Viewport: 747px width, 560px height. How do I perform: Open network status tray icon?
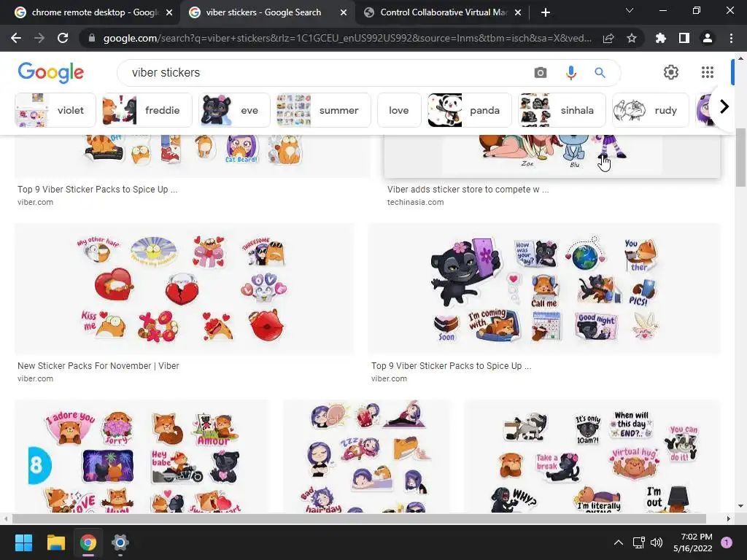point(638,542)
